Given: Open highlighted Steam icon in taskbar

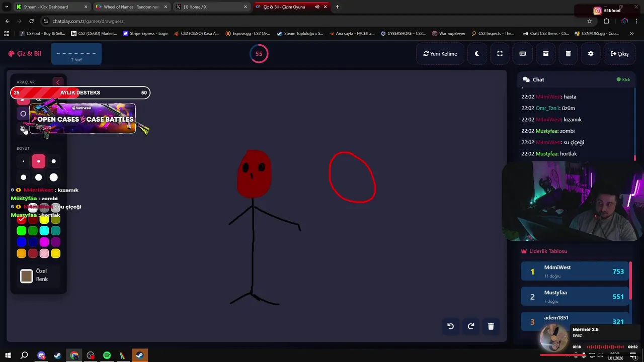Looking at the screenshot, I should (x=139, y=355).
